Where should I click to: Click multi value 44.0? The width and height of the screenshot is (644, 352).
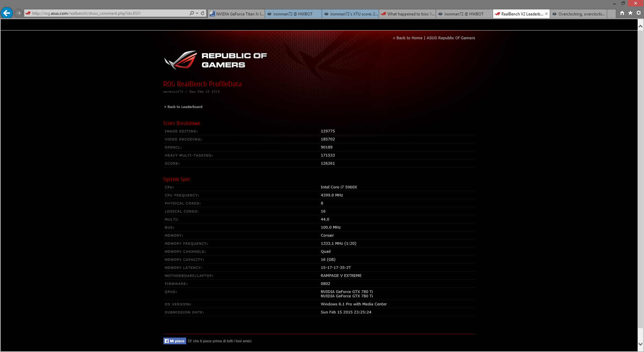(x=325, y=219)
